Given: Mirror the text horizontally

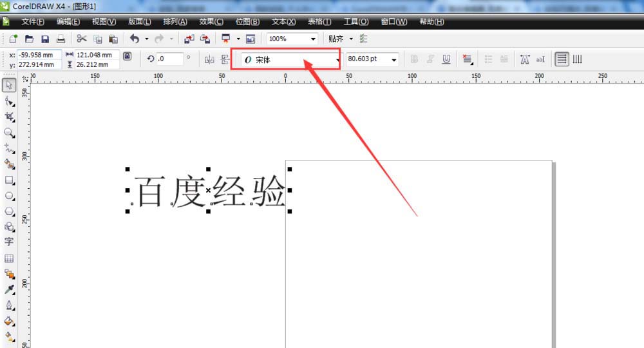Looking at the screenshot, I should pos(209,59).
